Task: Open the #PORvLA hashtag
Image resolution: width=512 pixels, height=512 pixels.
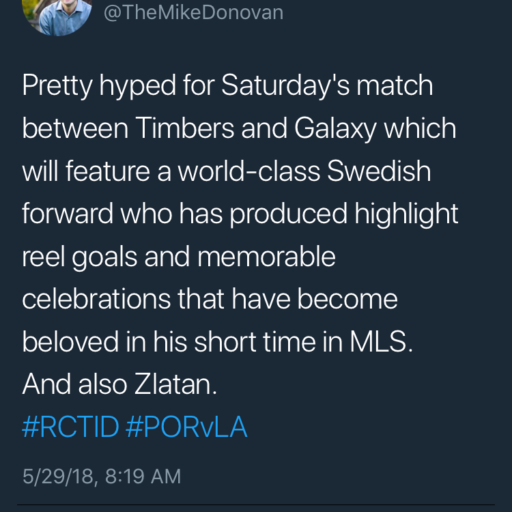Action: 187,427
